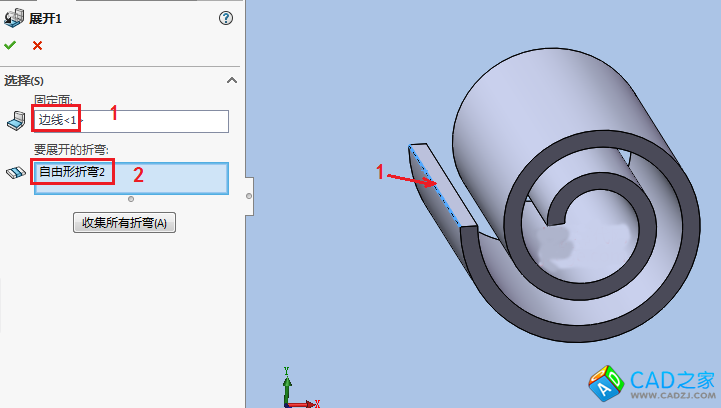Select the blue highlighted edge on the model
Viewport: 721px width, 408px height.
coord(438,187)
